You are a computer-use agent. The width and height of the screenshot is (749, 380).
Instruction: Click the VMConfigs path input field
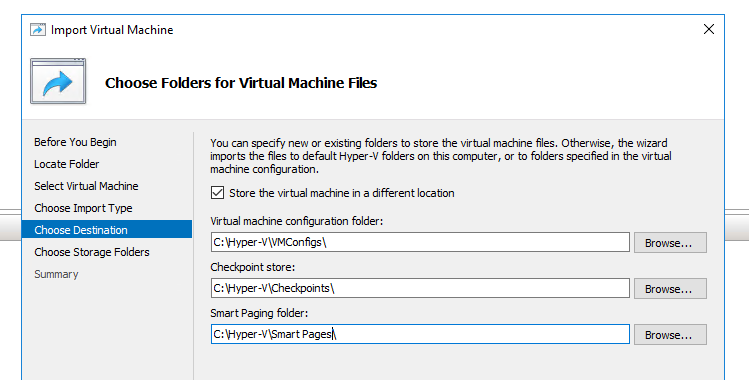coord(420,242)
